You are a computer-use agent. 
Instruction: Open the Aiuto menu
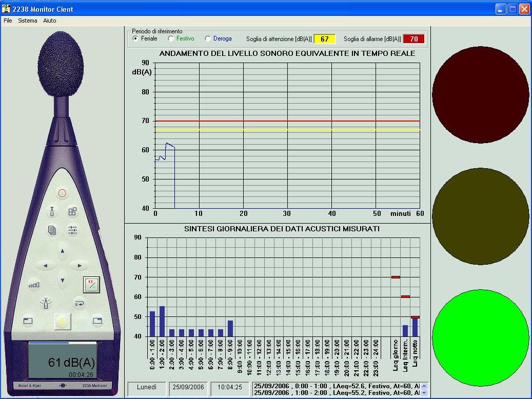pos(50,21)
